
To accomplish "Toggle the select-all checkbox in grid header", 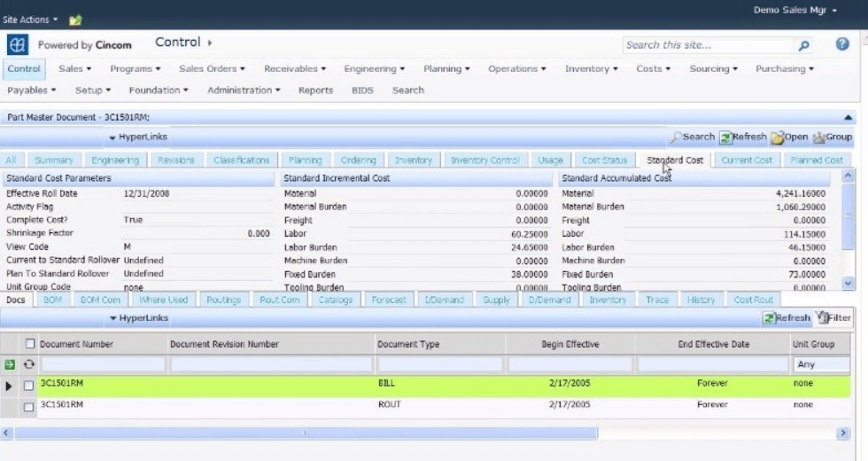I will click(30, 344).
